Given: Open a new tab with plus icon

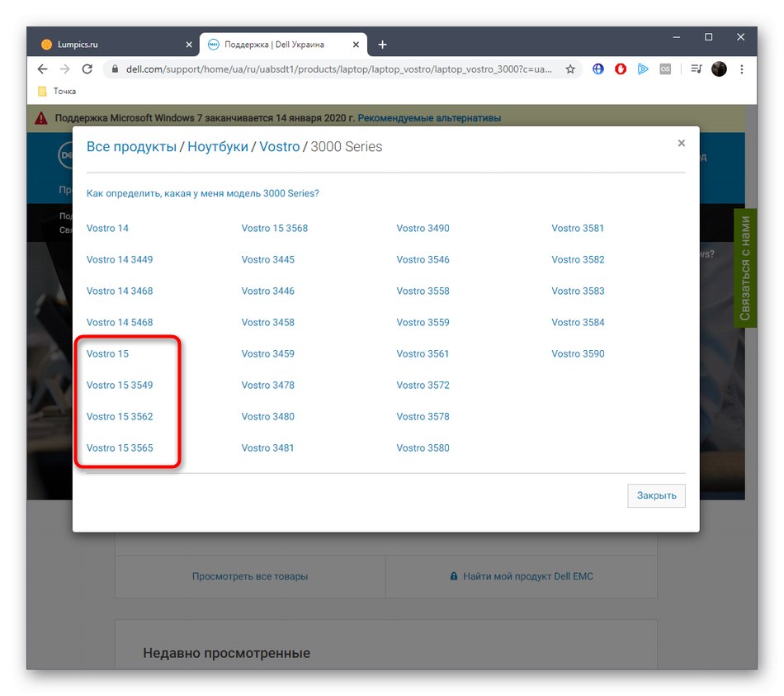Looking at the screenshot, I should (382, 45).
